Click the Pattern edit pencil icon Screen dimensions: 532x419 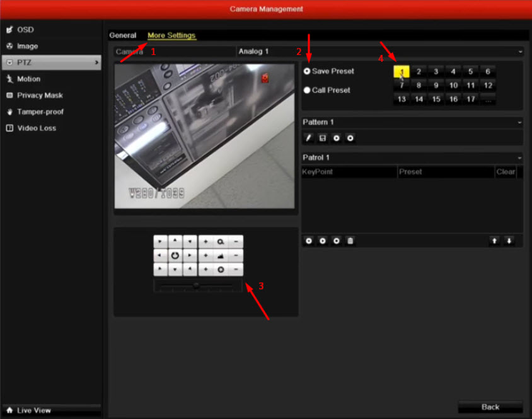(x=309, y=137)
